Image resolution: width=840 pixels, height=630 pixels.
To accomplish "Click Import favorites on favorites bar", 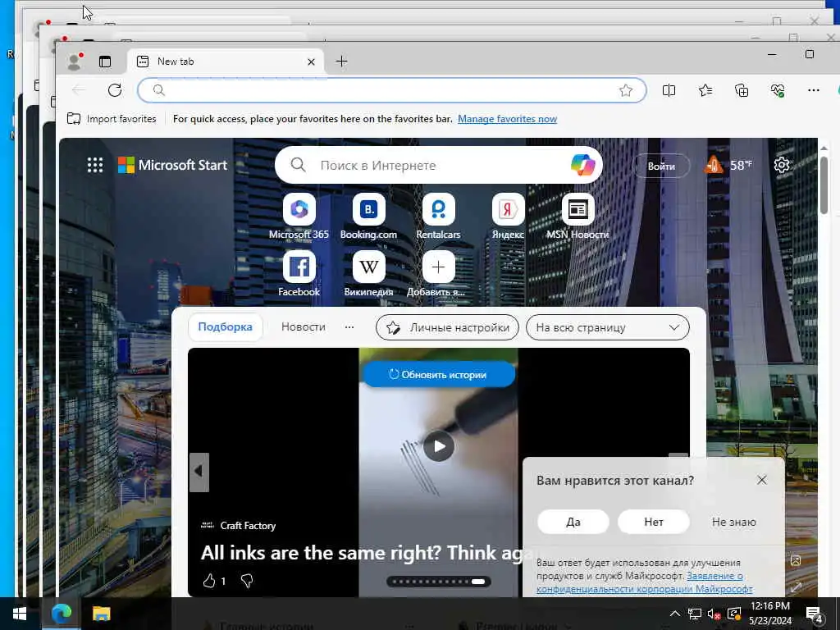I will click(112, 119).
